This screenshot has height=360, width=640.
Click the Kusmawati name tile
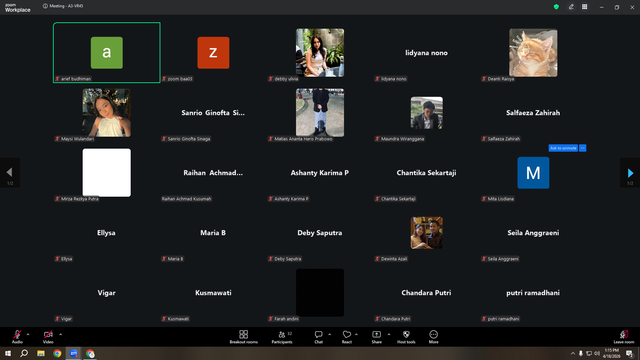click(x=213, y=293)
